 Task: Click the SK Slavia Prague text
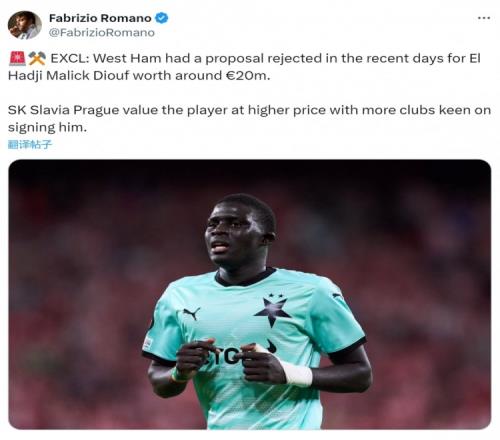pyautogui.click(x=63, y=110)
